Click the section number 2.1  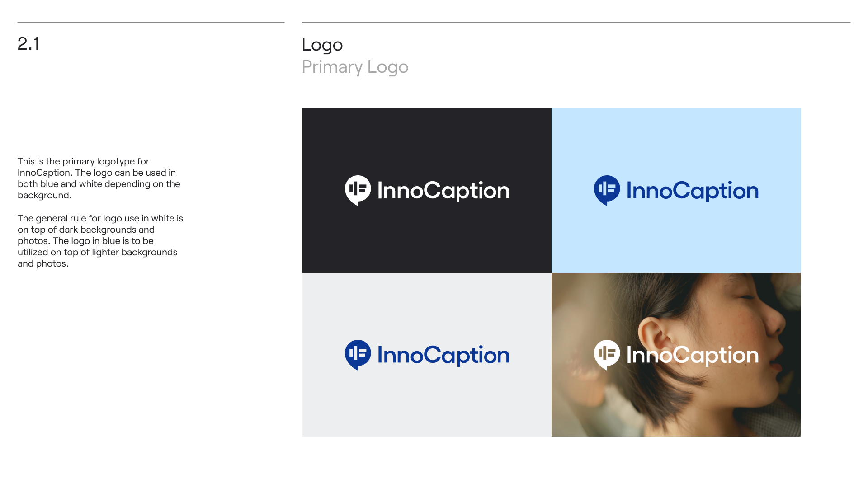click(28, 44)
